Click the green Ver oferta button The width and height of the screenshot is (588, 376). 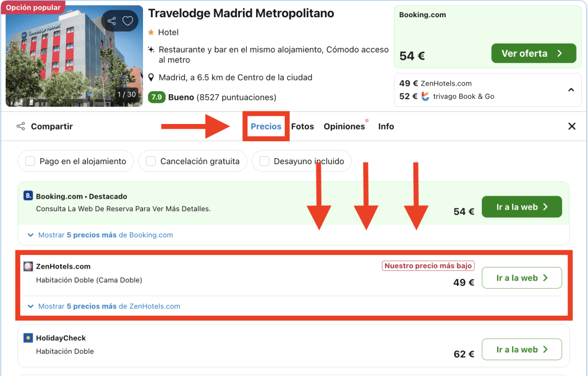point(533,53)
